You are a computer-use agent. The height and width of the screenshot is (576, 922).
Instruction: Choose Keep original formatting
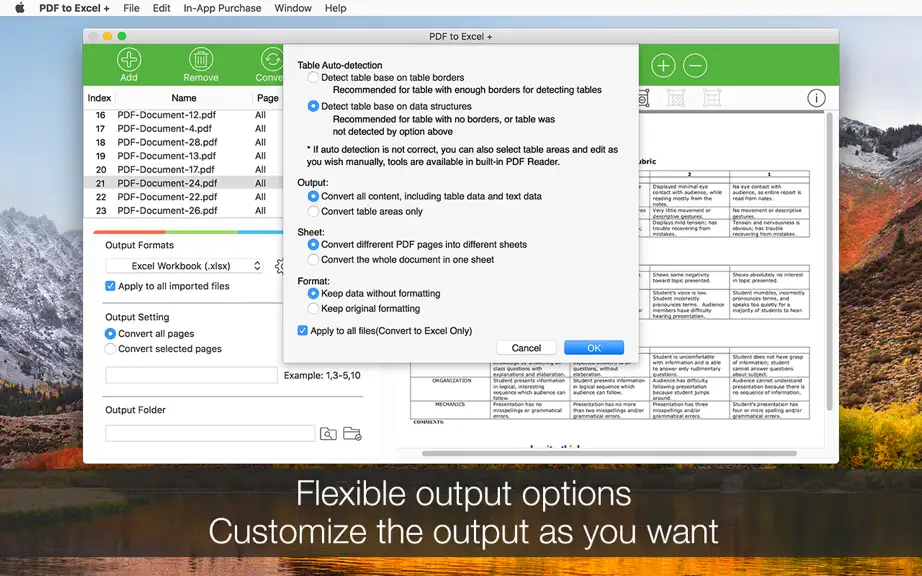pyautogui.click(x=313, y=309)
